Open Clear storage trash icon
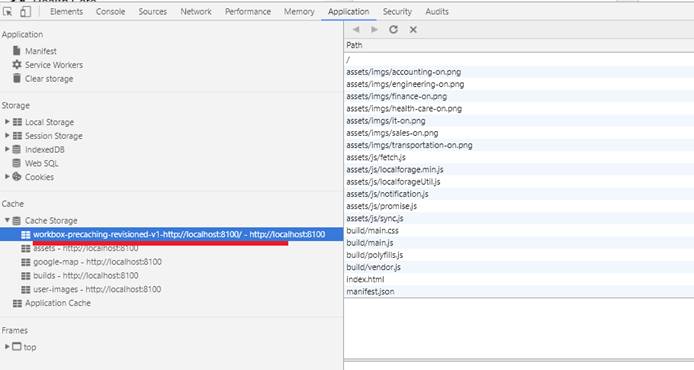This screenshot has width=694, height=370. [17, 78]
